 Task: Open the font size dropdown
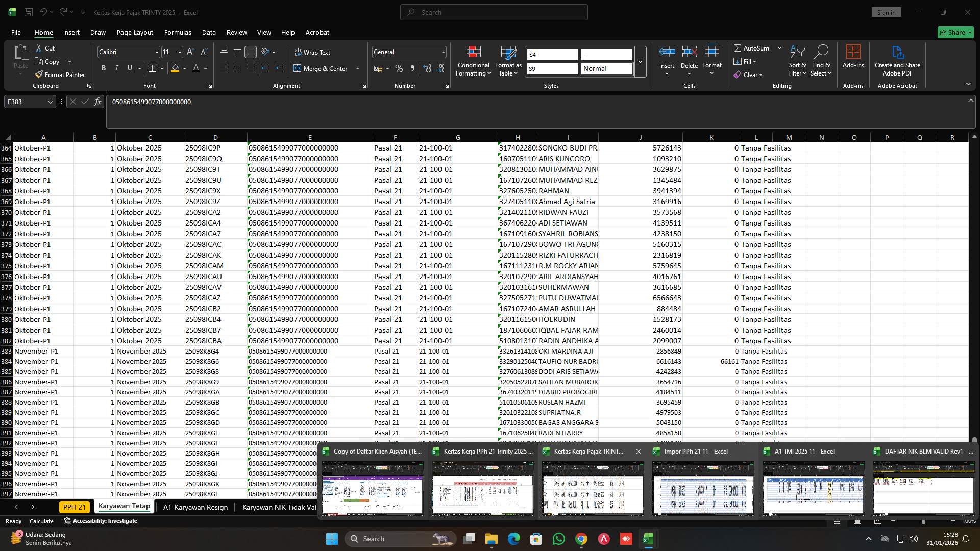pyautogui.click(x=179, y=52)
